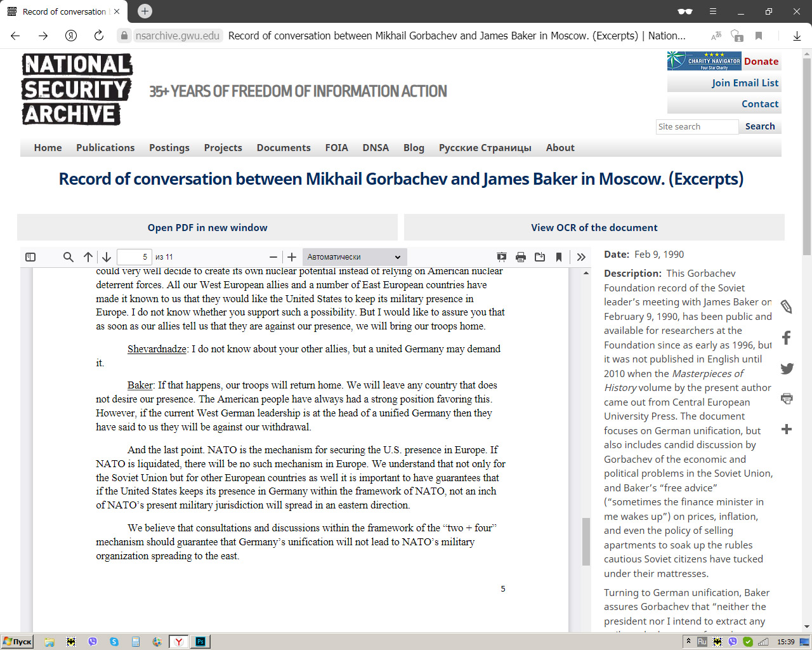Click the PDF page number field
Image resolution: width=812 pixels, height=650 pixels.
pyautogui.click(x=134, y=257)
